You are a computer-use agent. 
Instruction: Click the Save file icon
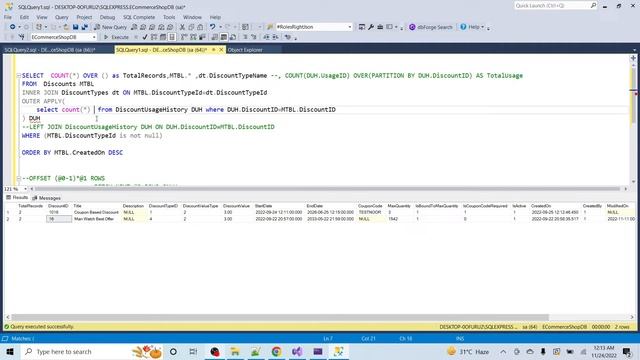click(x=76, y=27)
